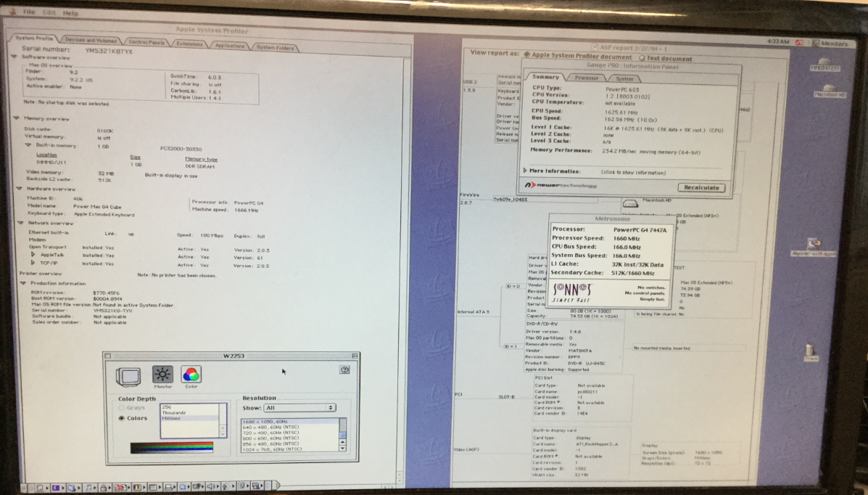
Task: Open the music note CD Control Strip module
Action: click(x=88, y=487)
